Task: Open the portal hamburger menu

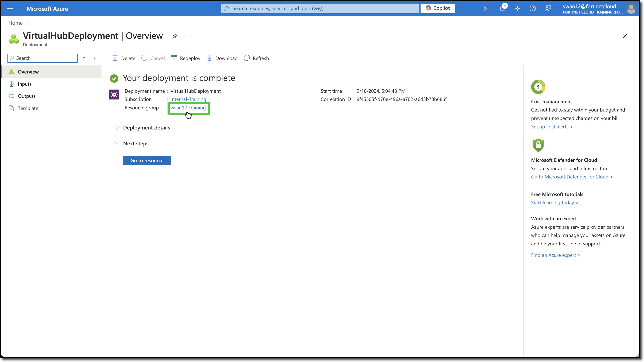Action: tap(10, 8)
